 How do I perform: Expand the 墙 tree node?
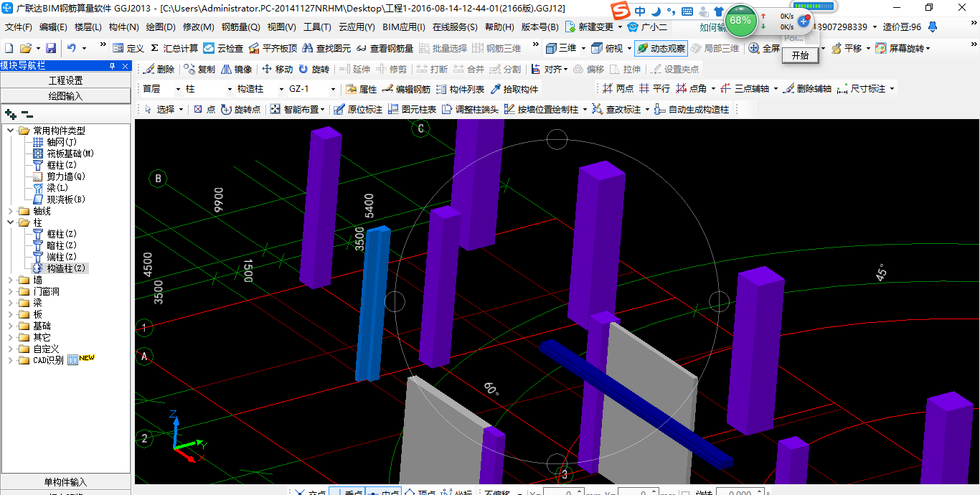(x=10, y=280)
